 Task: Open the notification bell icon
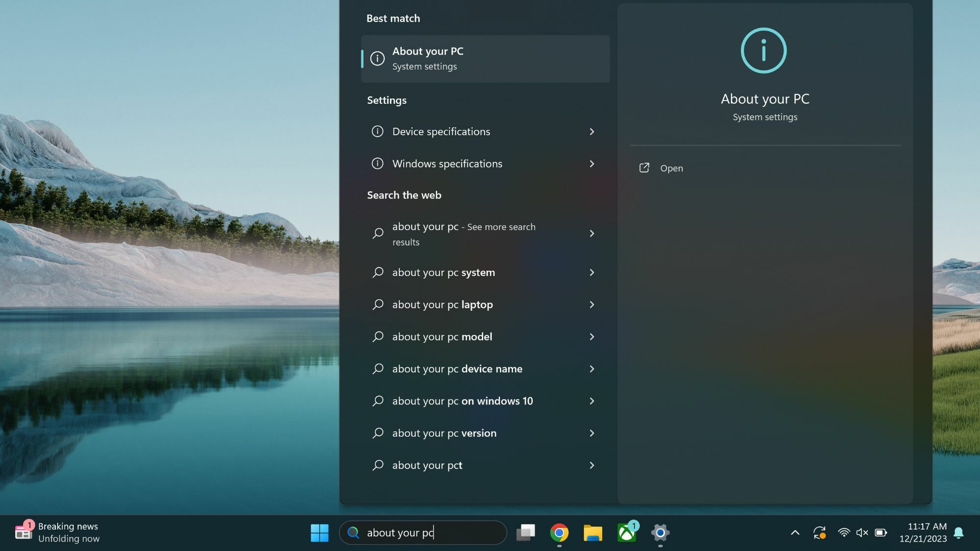pyautogui.click(x=958, y=532)
